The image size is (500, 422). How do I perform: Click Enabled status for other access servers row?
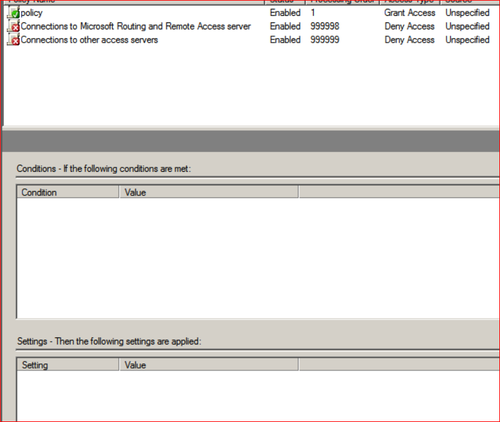pos(285,40)
